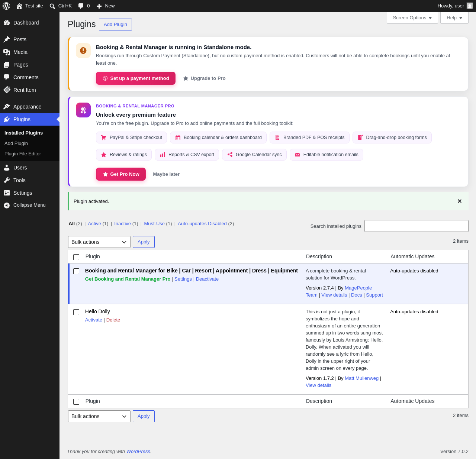This screenshot has width=476, height=459.
Task: Click the Reports & CSV export chip
Action: coord(187,155)
